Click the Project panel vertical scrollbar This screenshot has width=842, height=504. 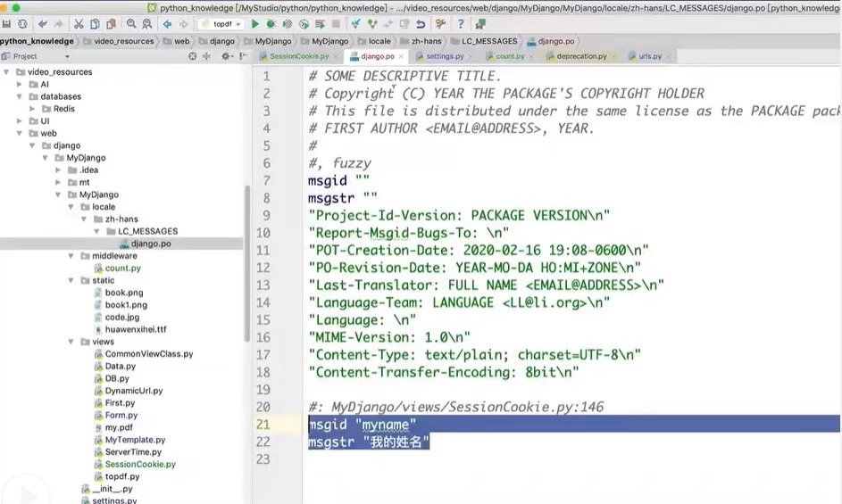pos(247,263)
